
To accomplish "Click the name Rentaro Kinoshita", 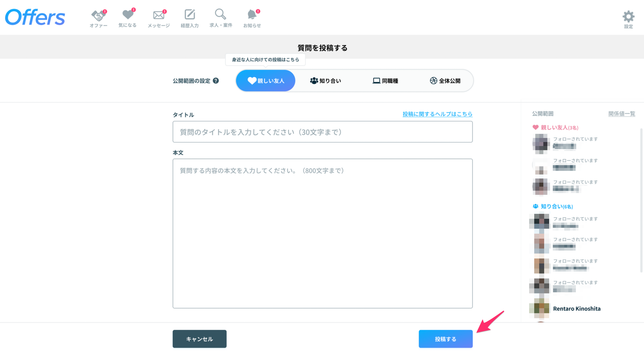I will [x=577, y=309].
